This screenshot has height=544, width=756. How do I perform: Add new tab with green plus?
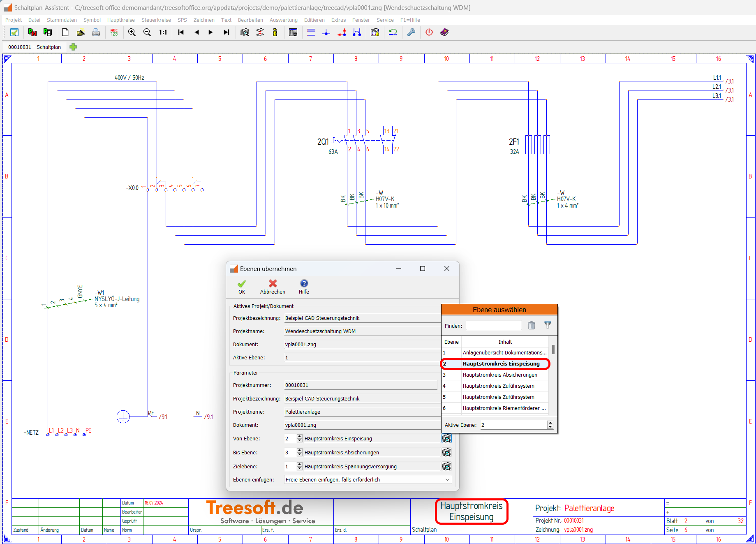(73, 47)
